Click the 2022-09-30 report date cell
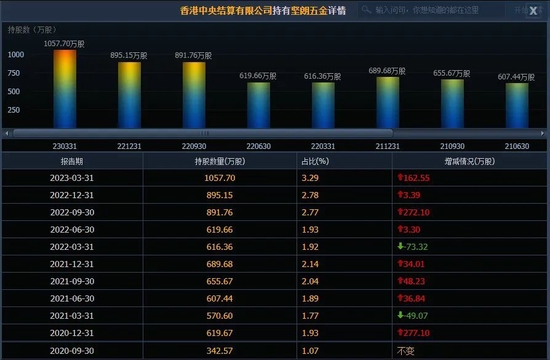Image resolution: width=550 pixels, height=360 pixels. [72, 212]
